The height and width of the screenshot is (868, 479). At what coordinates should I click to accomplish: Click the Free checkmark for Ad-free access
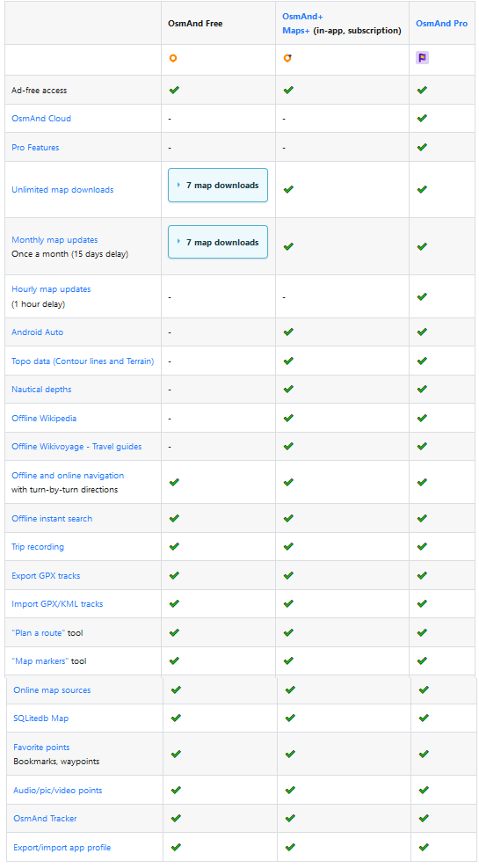[x=174, y=90]
